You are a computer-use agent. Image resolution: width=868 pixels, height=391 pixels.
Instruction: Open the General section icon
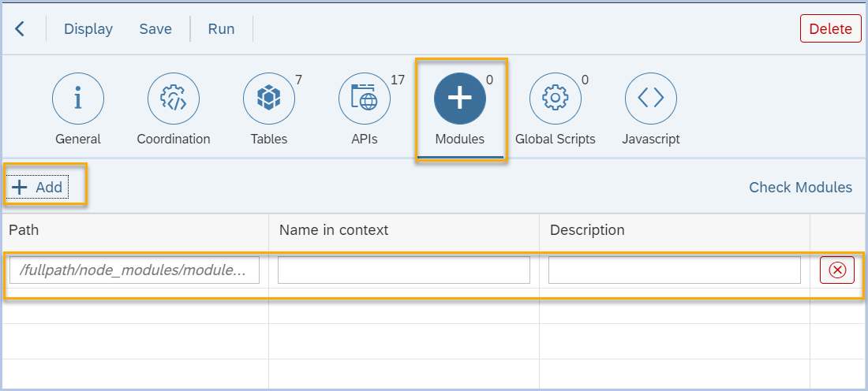click(x=77, y=99)
